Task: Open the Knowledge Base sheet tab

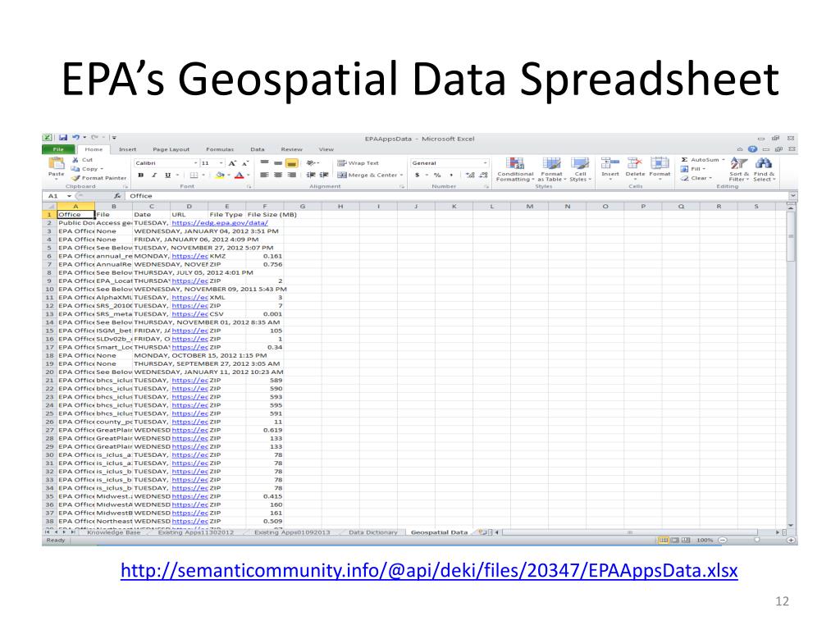Action: (113, 532)
